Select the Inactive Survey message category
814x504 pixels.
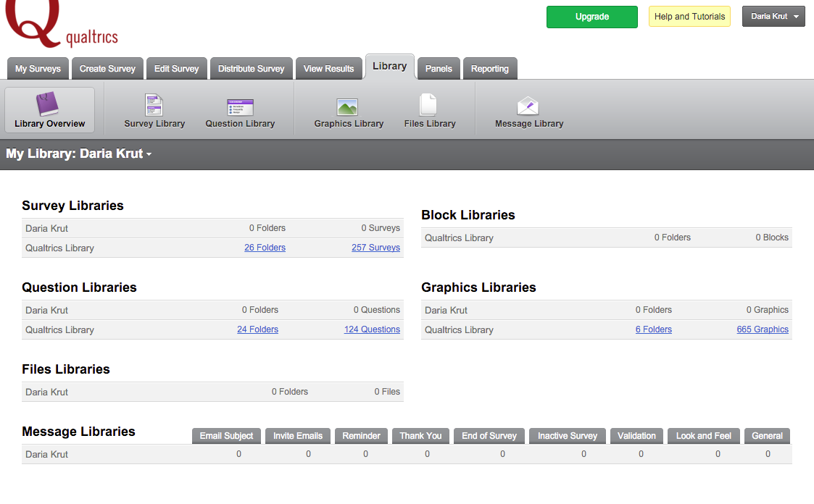pos(568,436)
